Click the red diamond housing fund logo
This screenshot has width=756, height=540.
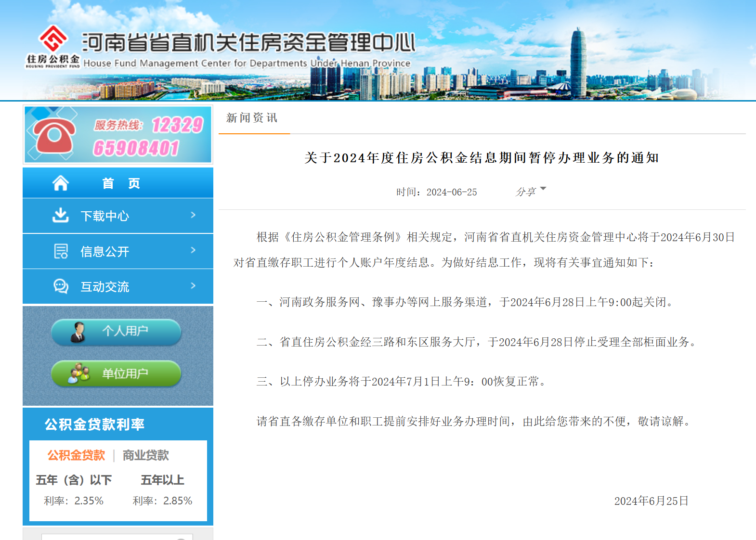coord(53,39)
